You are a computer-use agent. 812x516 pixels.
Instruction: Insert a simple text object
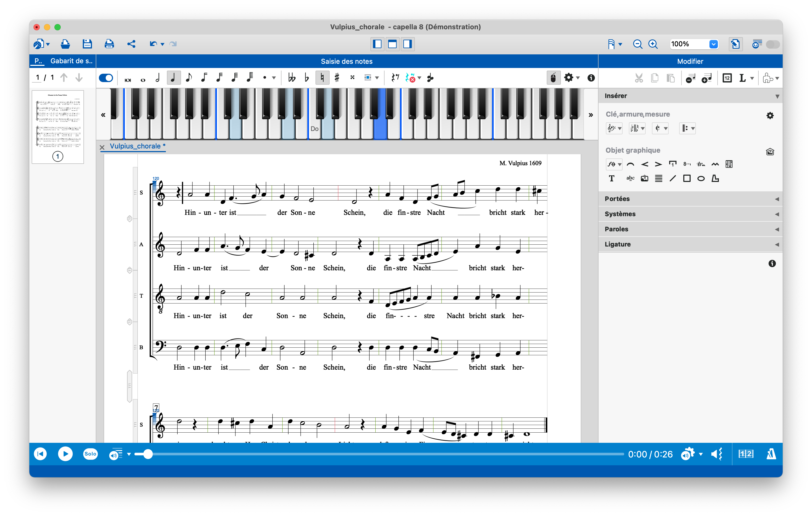(611, 179)
